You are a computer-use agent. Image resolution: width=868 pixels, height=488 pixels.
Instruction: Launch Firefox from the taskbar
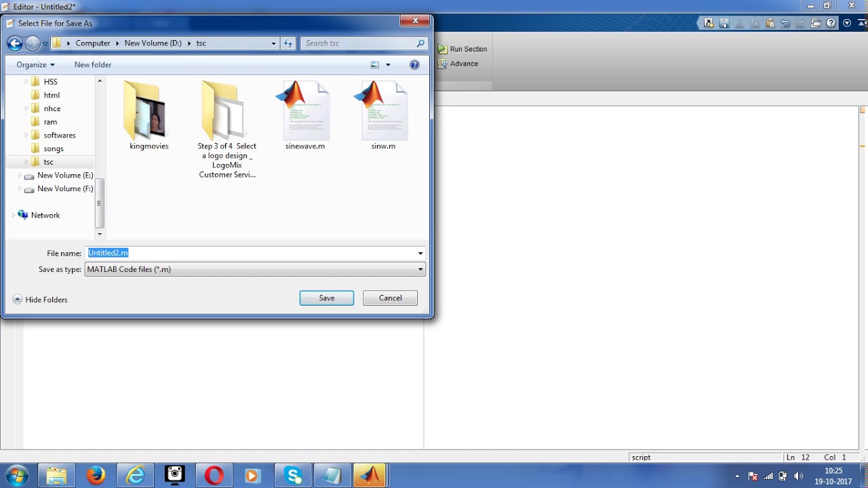click(96, 476)
